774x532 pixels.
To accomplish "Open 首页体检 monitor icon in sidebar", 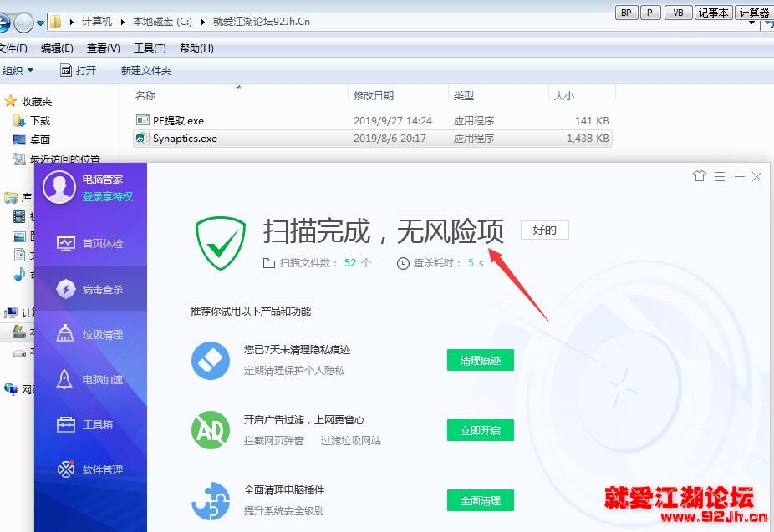I will (66, 243).
